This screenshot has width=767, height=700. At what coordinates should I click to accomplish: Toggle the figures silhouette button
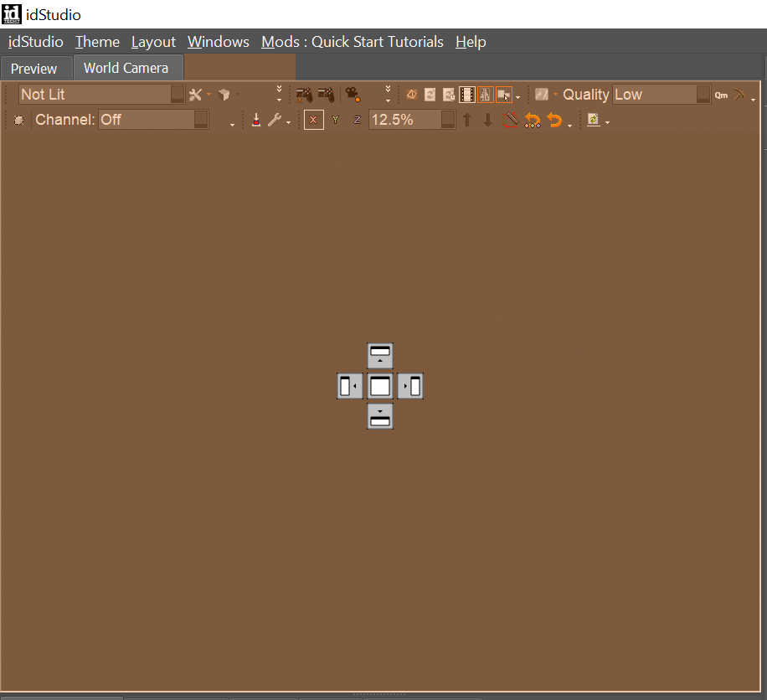[486, 95]
